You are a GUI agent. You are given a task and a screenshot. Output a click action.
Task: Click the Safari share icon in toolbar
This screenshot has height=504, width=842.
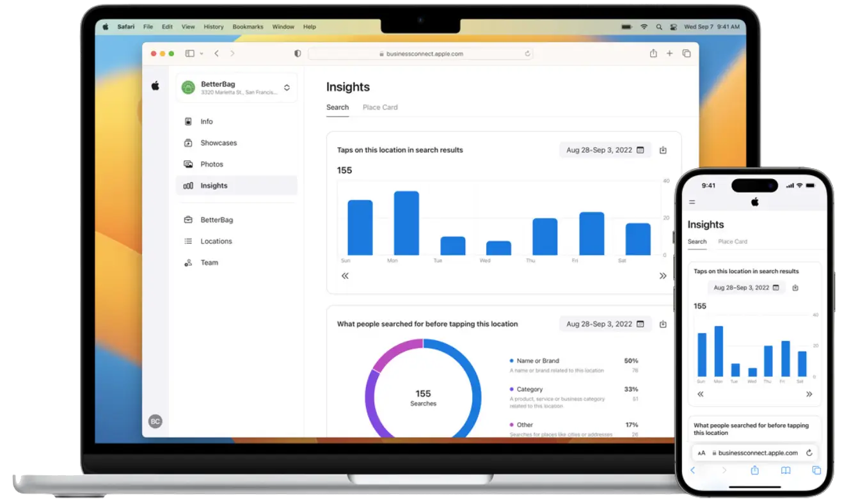click(x=653, y=54)
